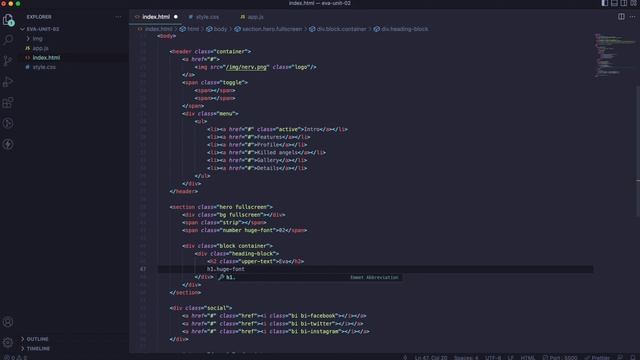Toggle the bottom panel layout icon
This screenshot has height=360, width=640.
(614, 3)
